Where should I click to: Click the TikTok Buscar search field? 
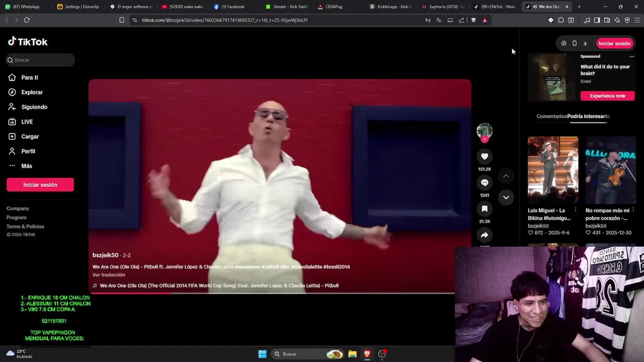pos(40,60)
